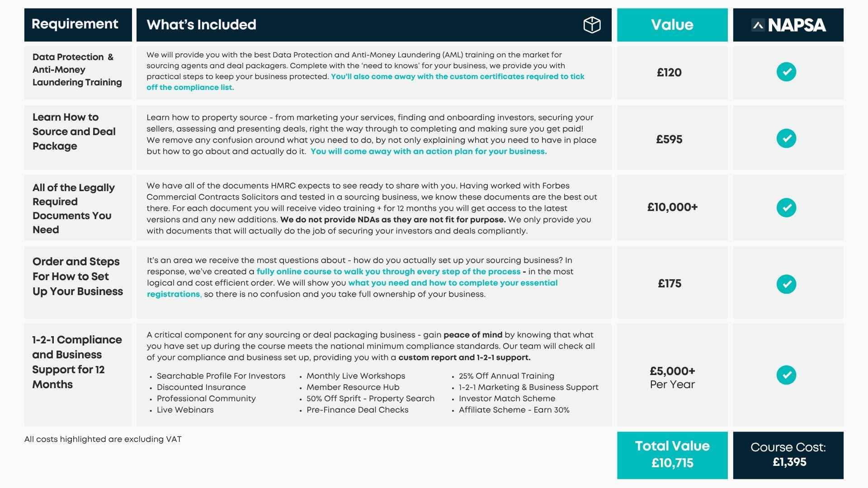868x488 pixels.
Task: Click the checkmark for Legally Required Documents row
Action: tap(786, 207)
